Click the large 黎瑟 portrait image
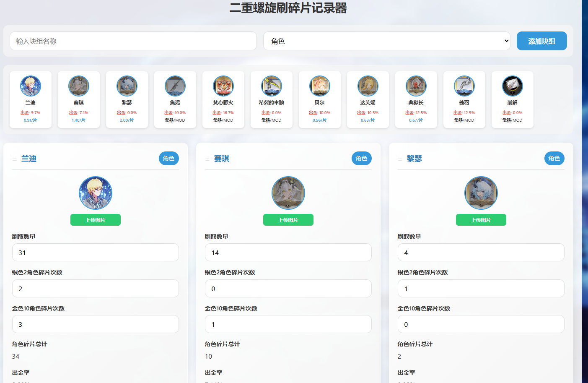The image size is (588, 383). [x=481, y=193]
